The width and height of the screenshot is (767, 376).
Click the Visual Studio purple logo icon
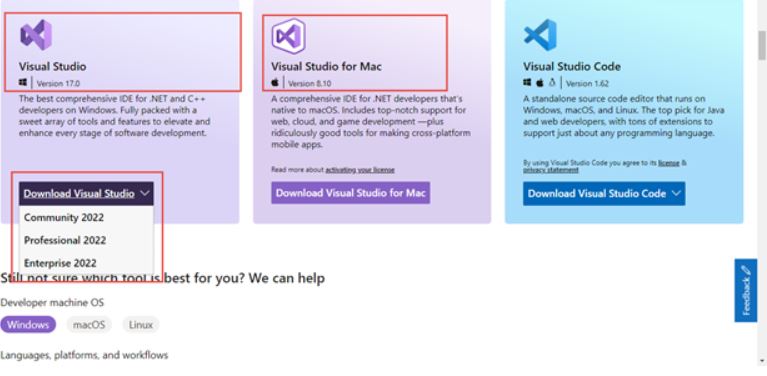(x=36, y=35)
